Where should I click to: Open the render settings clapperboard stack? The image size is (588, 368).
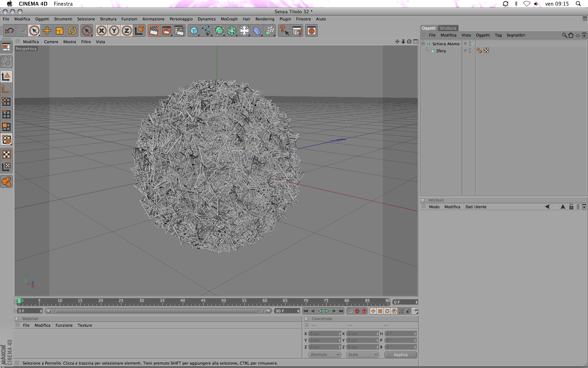click(179, 31)
